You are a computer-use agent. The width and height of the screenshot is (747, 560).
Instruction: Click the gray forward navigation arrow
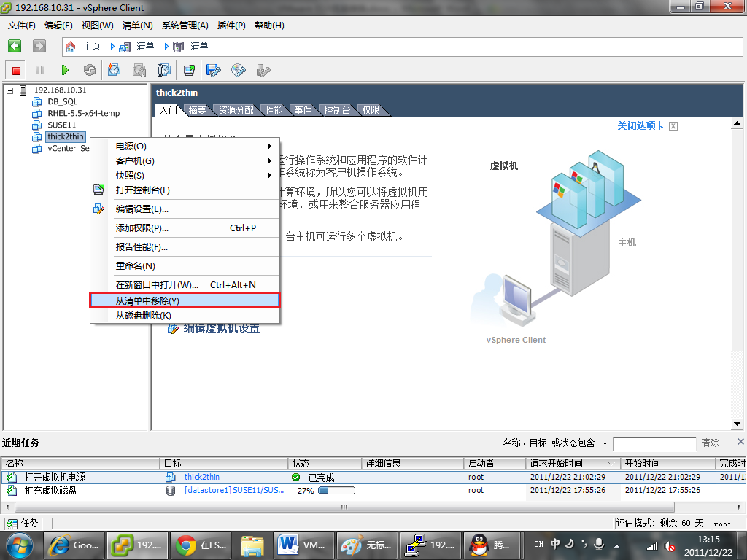39,46
